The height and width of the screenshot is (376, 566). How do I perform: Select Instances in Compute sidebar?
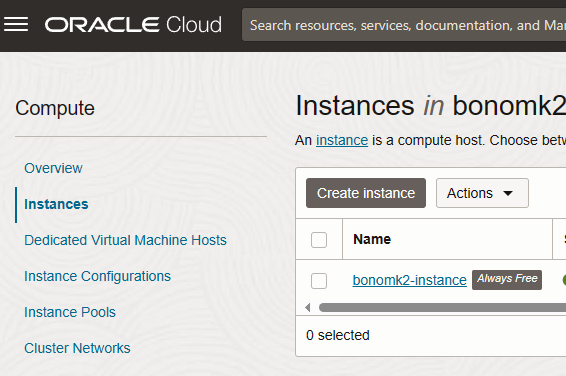[x=56, y=204]
